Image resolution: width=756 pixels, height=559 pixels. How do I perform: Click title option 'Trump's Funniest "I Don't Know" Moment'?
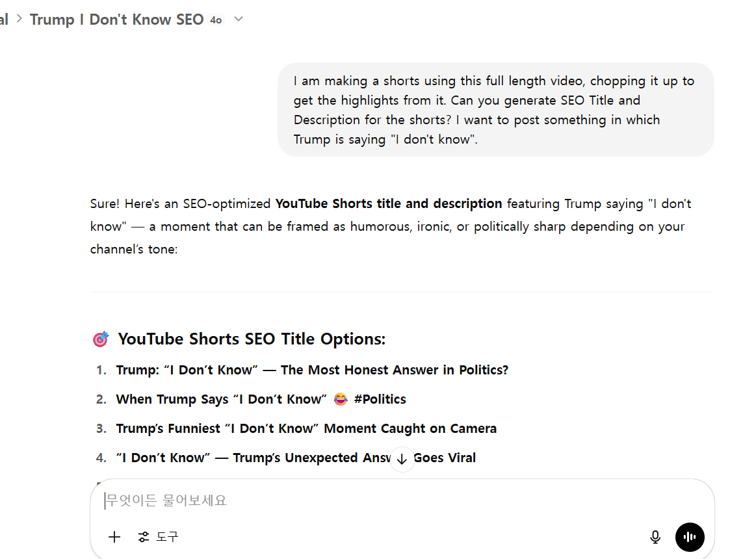coord(306,429)
